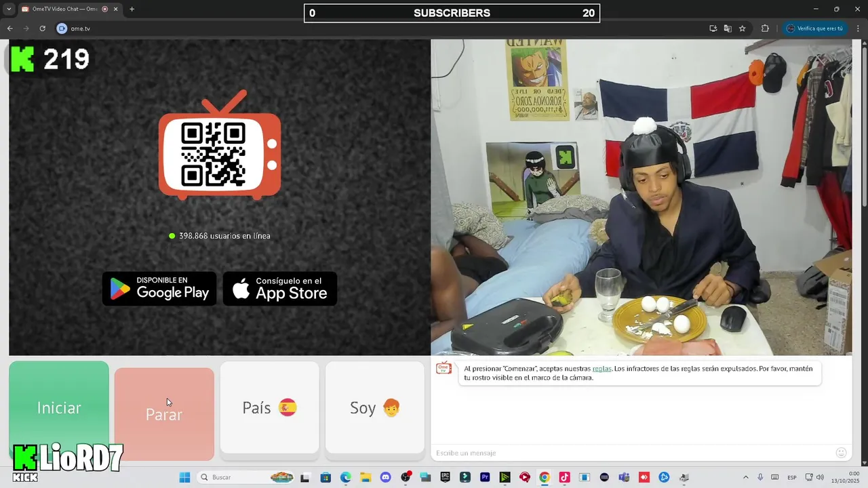This screenshot has width=868, height=488.
Task: Click the taskbar Buscar search box
Action: pos(245,477)
